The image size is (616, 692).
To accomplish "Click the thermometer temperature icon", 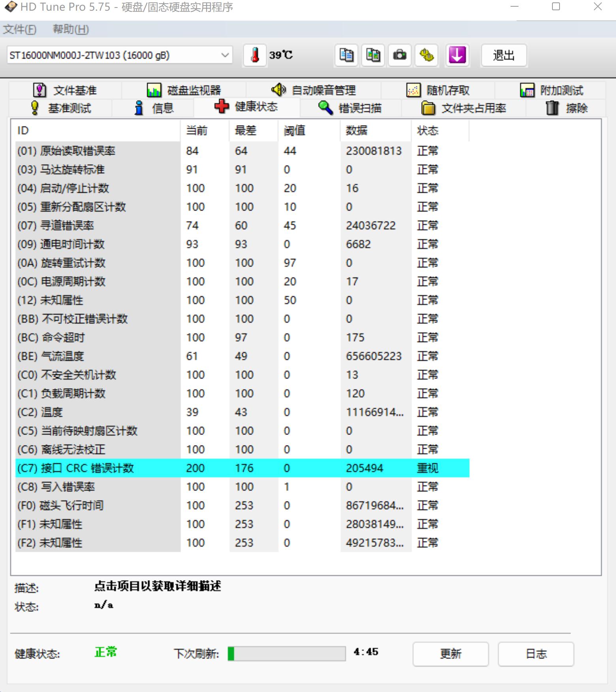I will 255,55.
